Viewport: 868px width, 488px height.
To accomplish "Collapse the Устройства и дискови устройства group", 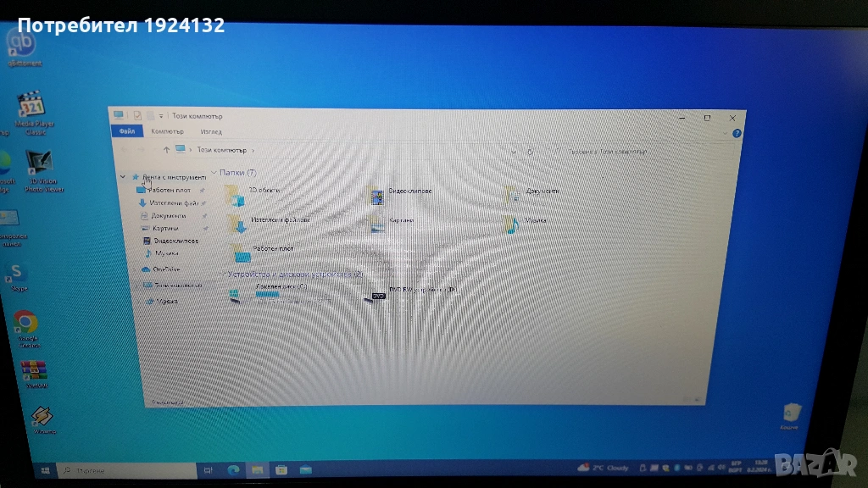I will click(223, 274).
